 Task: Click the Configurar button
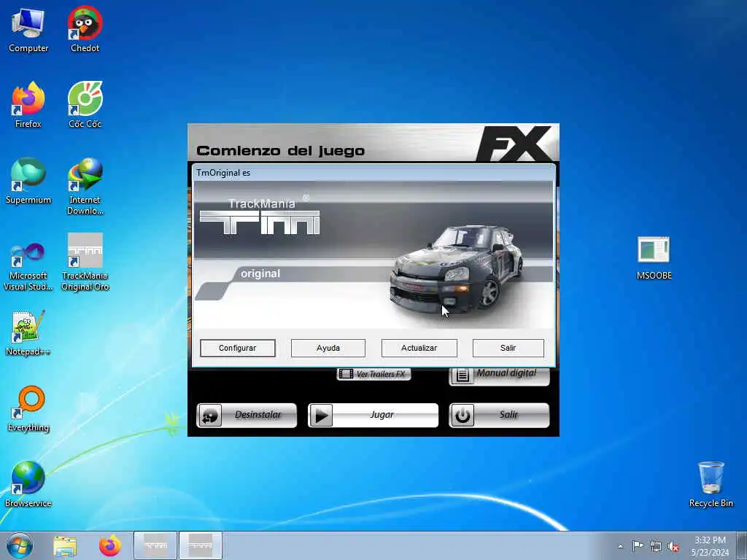[238, 348]
